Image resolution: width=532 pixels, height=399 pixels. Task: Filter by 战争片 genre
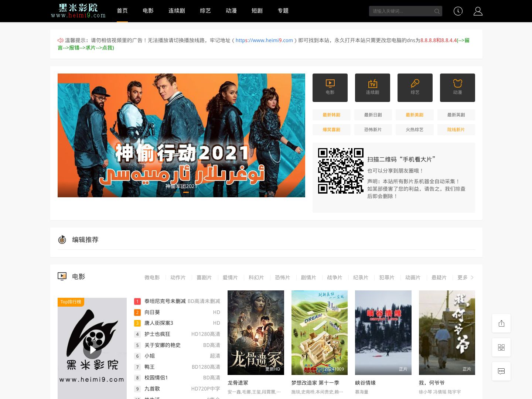click(x=335, y=277)
